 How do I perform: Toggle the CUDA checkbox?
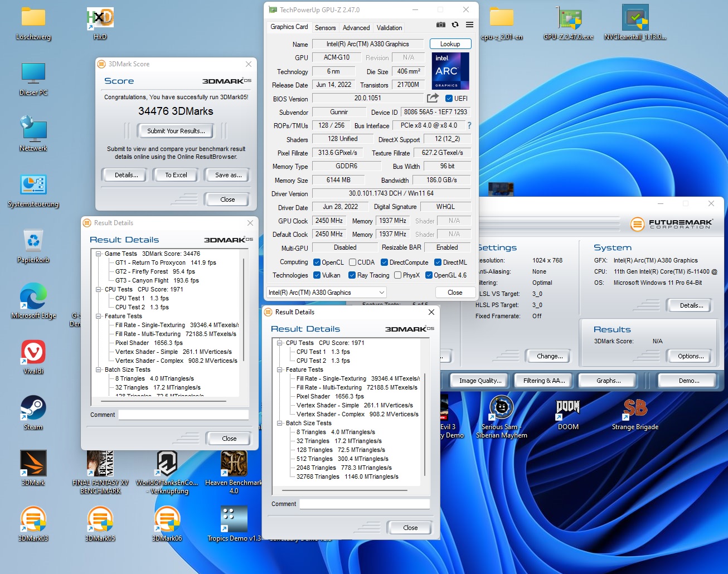coord(352,262)
